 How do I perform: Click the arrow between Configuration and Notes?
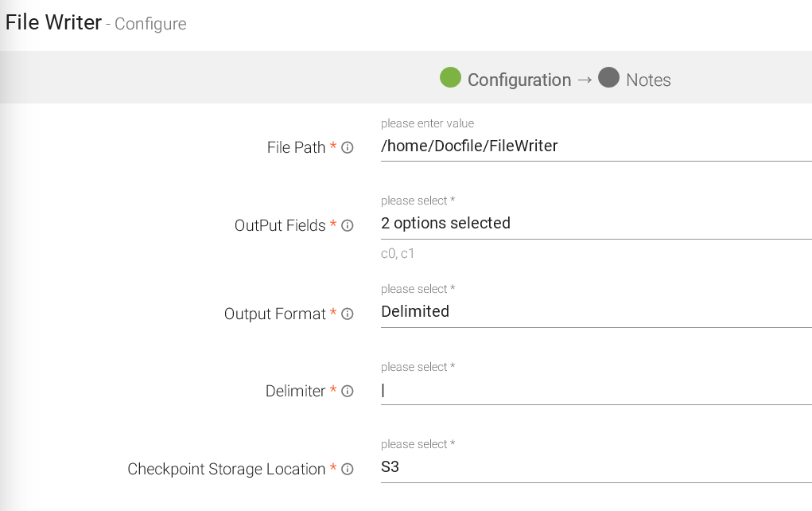(x=585, y=80)
